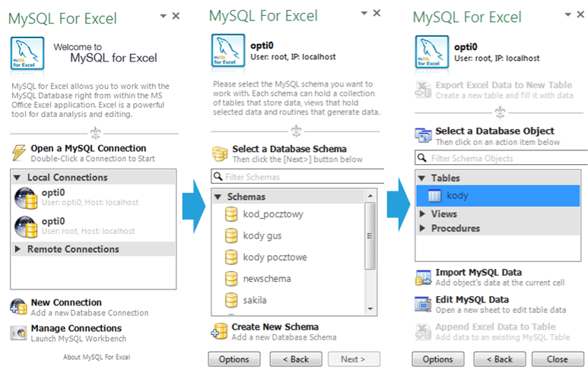Select the sakila schema icon
This screenshot has width=588, height=373.
point(231,301)
